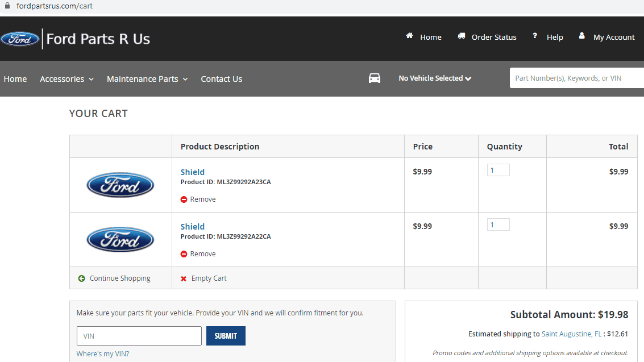Open the No Vehicle Selected dropdown

[x=435, y=78]
